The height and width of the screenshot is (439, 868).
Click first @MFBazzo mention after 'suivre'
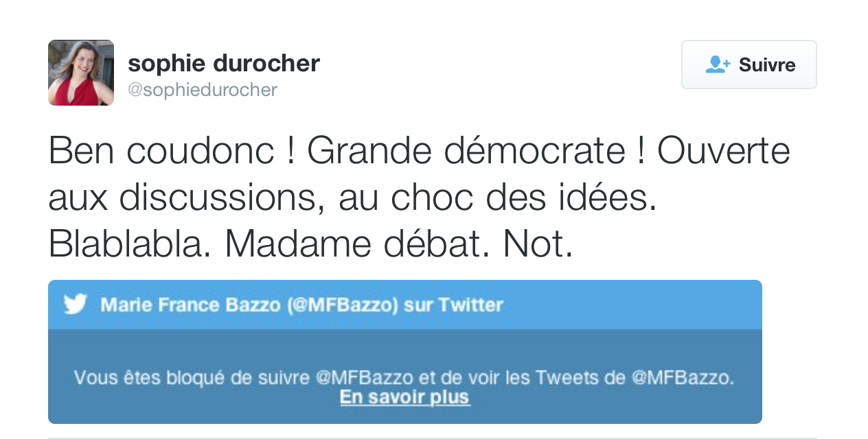(x=364, y=377)
